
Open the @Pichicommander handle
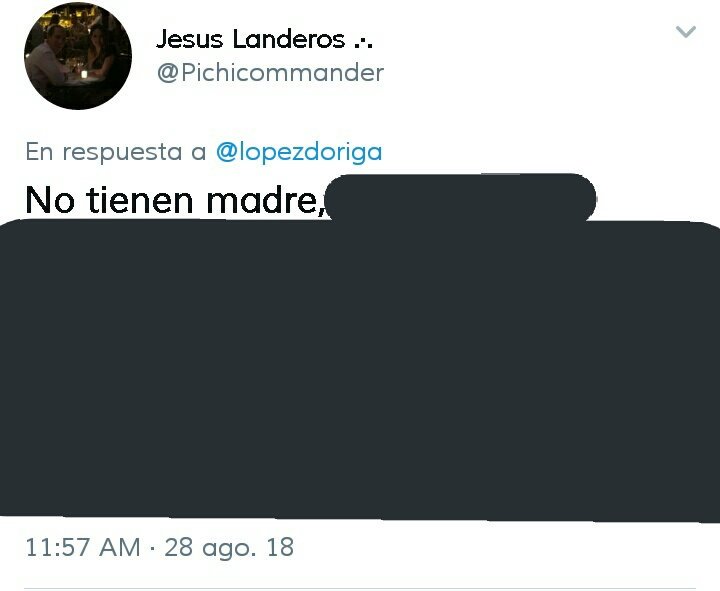[x=270, y=73]
